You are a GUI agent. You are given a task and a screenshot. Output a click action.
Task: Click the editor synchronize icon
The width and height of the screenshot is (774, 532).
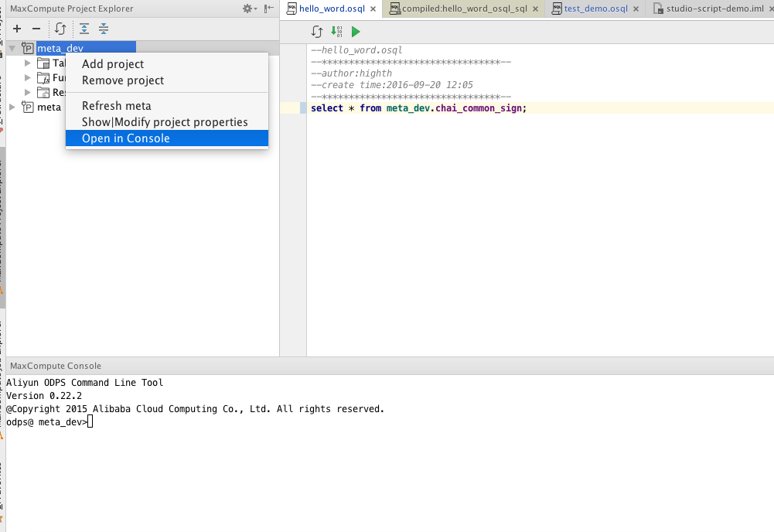[x=317, y=32]
